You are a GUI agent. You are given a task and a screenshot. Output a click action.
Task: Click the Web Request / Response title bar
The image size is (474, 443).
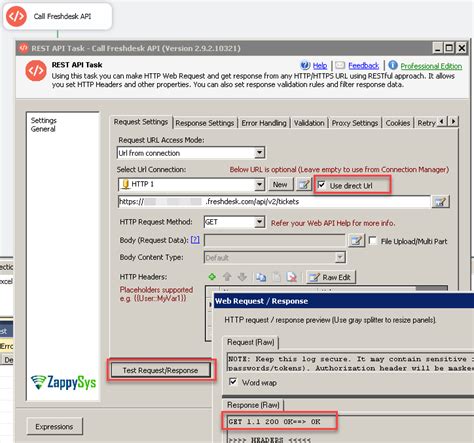pyautogui.click(x=344, y=301)
